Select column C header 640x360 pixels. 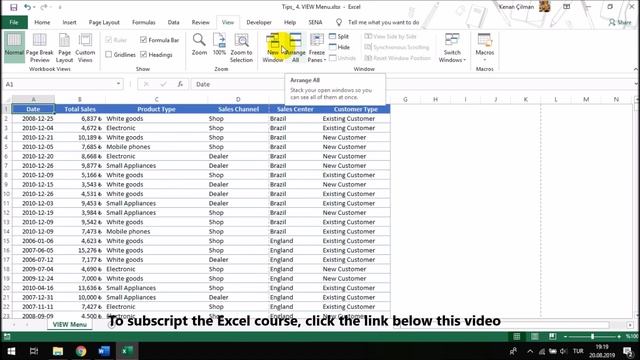click(x=156, y=99)
